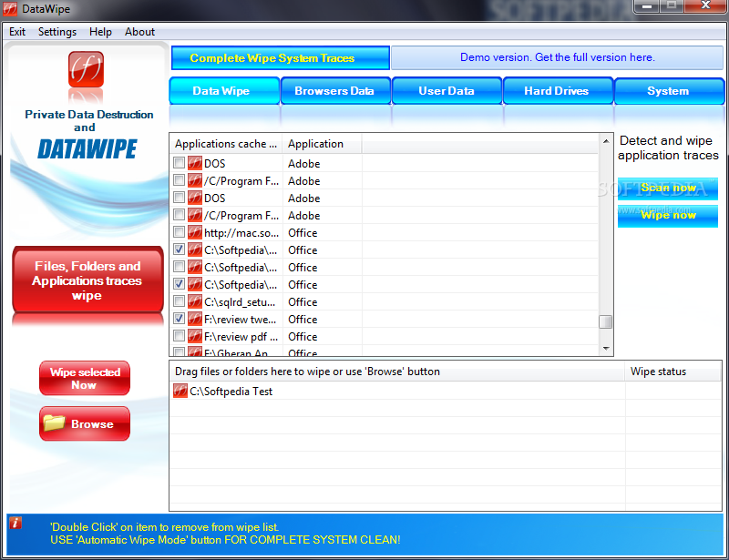Switch to the Browsers Data tab
Viewport: 729px width, 560px height.
(335, 91)
